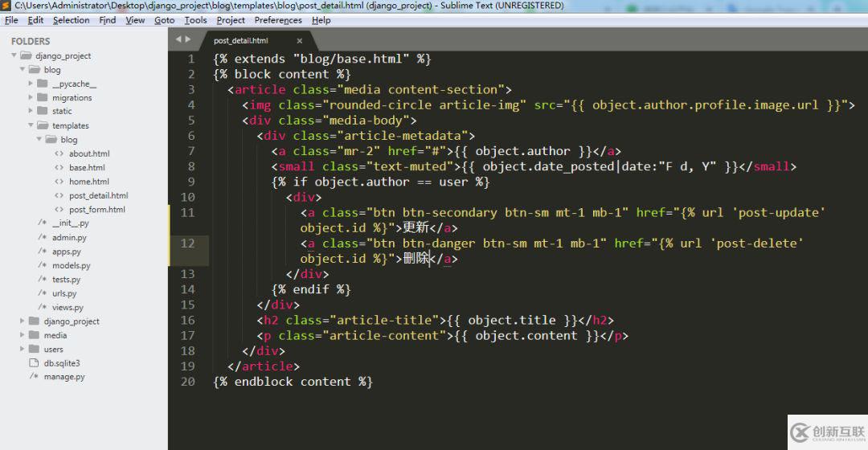Collapse the templates folder
Viewport: 868px width, 450px height.
click(x=31, y=125)
